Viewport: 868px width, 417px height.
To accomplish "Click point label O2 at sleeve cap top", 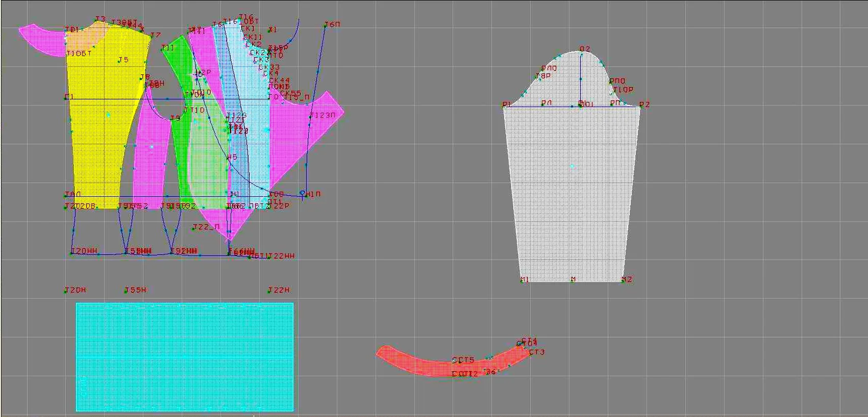I will pos(585,49).
